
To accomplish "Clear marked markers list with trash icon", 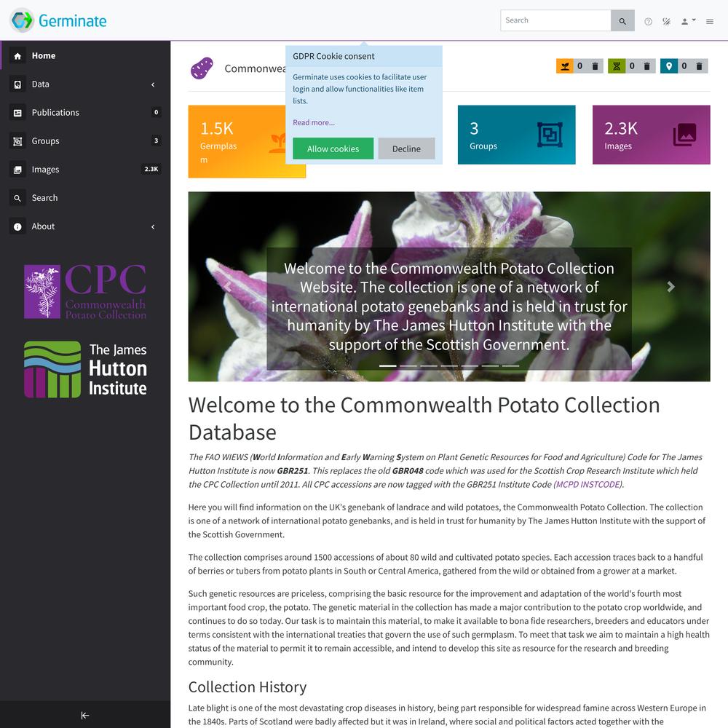I will 646,66.
